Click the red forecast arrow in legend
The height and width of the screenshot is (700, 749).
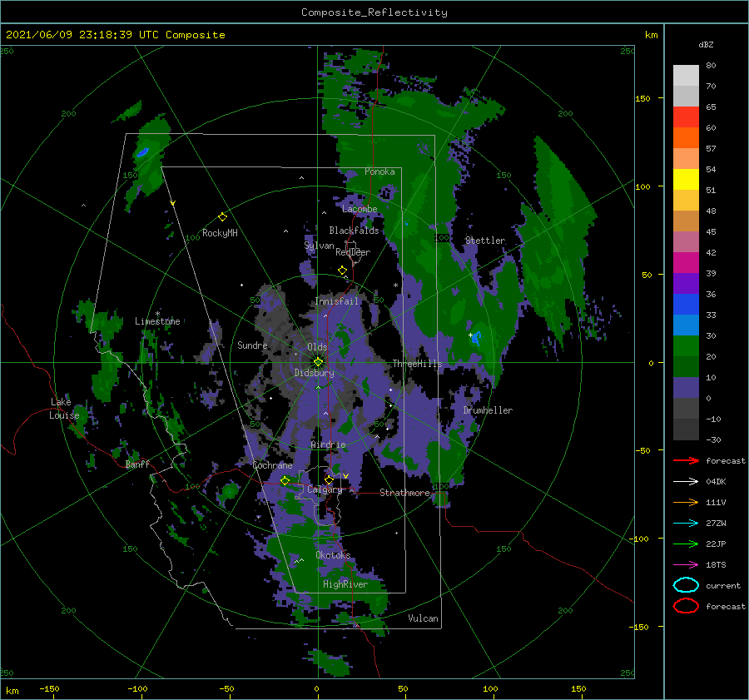[x=686, y=460]
